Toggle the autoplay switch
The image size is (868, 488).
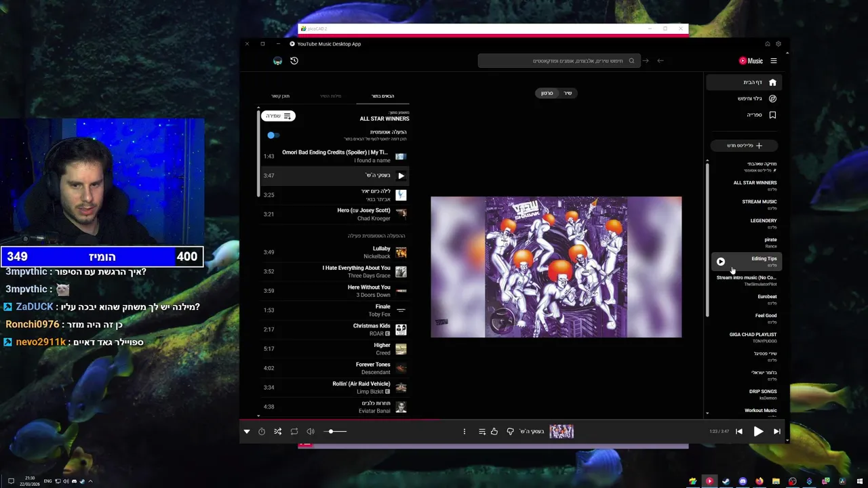pos(273,135)
